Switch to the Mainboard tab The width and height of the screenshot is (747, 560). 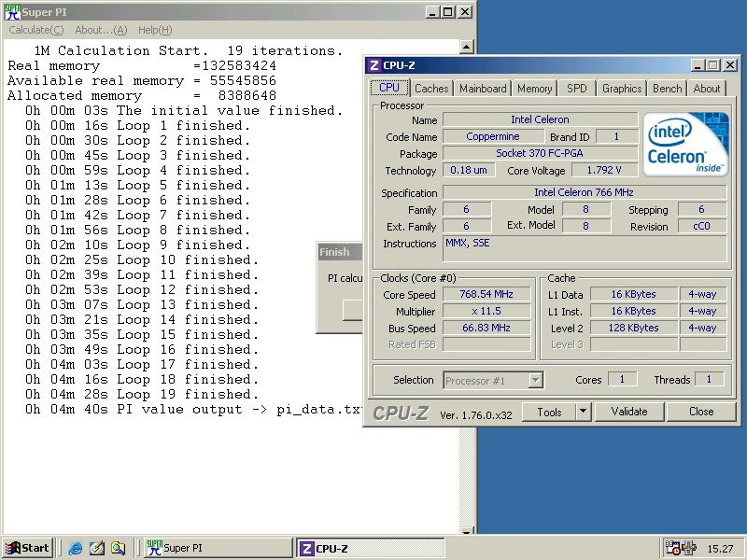click(x=483, y=89)
